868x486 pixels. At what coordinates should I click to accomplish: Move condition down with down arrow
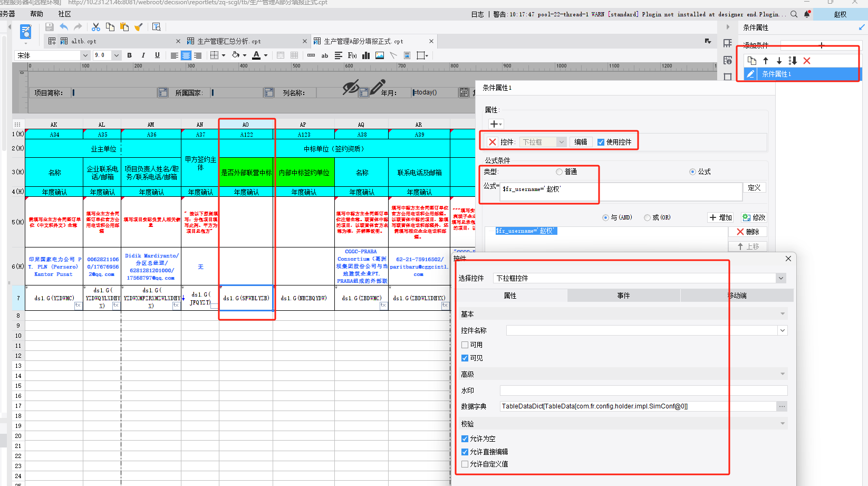pos(779,61)
